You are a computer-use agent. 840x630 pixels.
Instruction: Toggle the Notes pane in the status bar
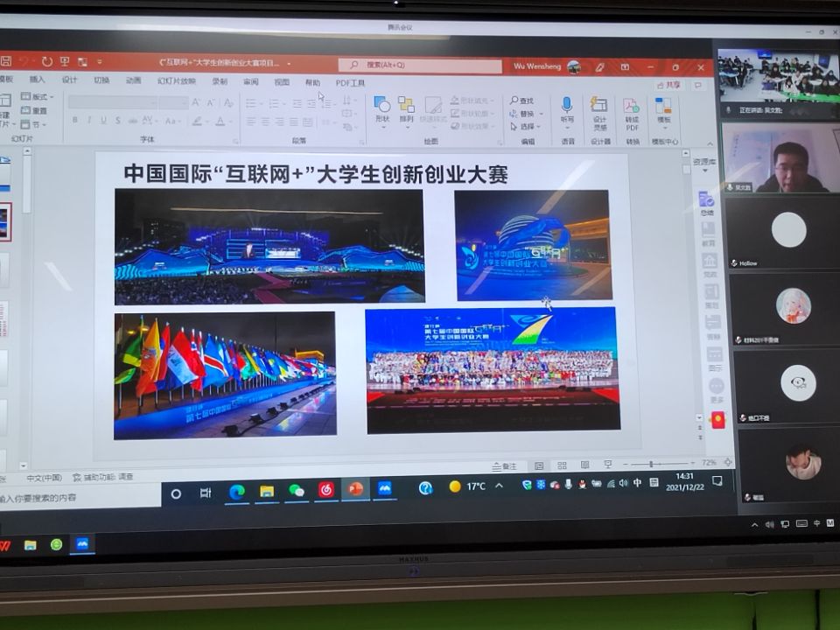[x=505, y=465]
